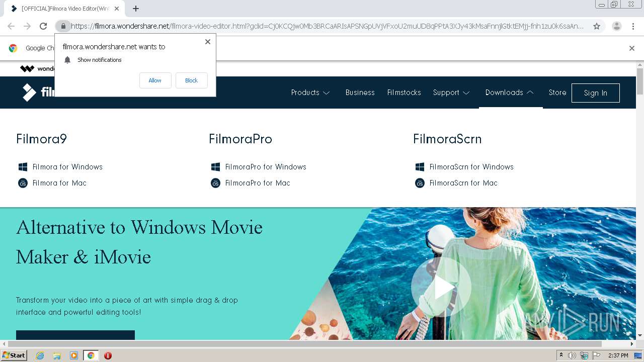The width and height of the screenshot is (644, 362).
Task: Open Filmora for Mac download link
Action: pyautogui.click(x=59, y=183)
